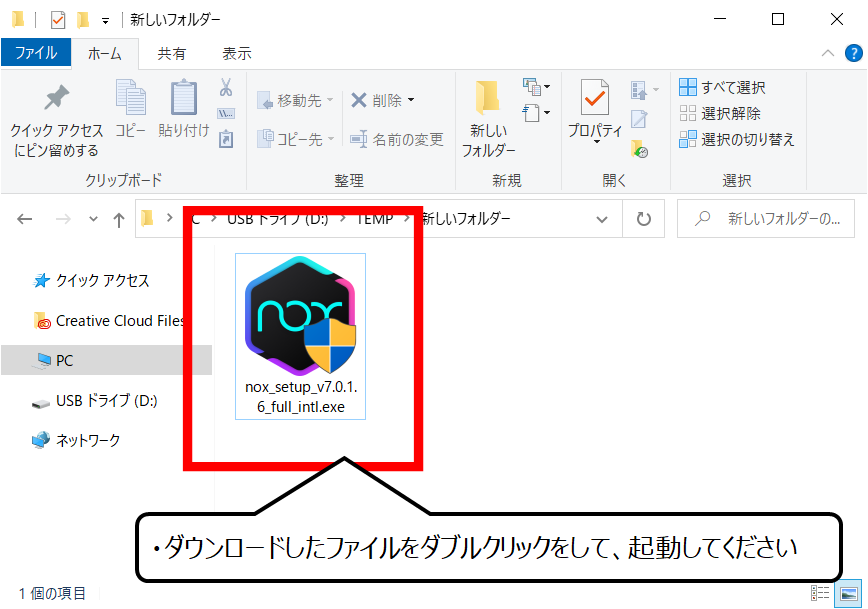Rename the file with 名前の変更
This screenshot has width=868, height=609.
397,139
